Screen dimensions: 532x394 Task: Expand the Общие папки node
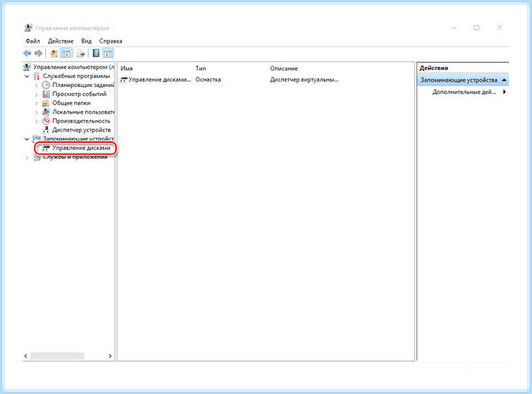pos(36,103)
